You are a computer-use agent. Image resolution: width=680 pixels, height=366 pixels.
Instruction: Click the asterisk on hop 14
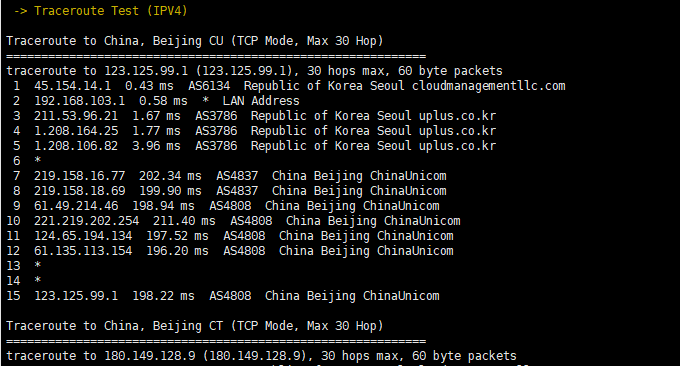pos(38,280)
